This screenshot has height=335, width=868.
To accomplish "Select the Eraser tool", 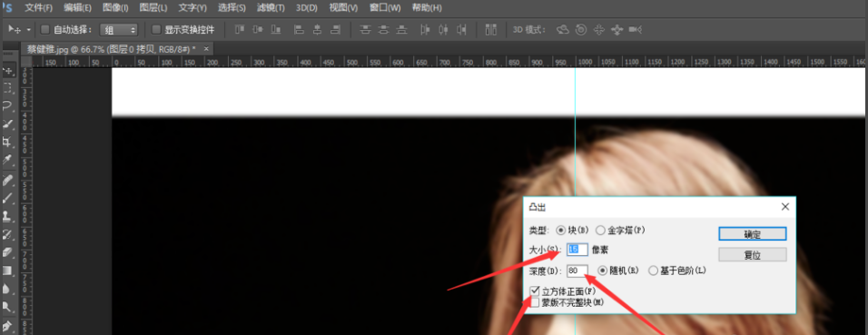I will 8,252.
